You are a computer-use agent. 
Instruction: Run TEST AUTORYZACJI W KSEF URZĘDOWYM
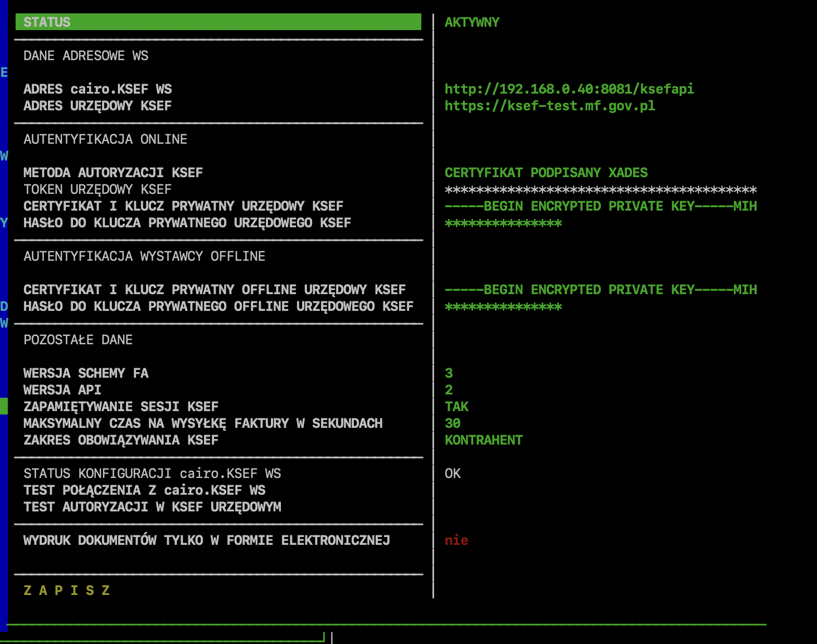tap(152, 507)
